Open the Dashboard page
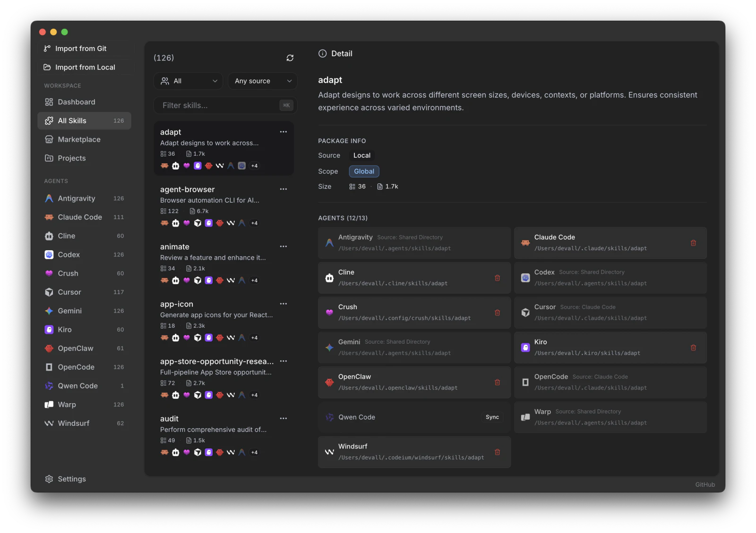The width and height of the screenshot is (756, 533). point(84,102)
